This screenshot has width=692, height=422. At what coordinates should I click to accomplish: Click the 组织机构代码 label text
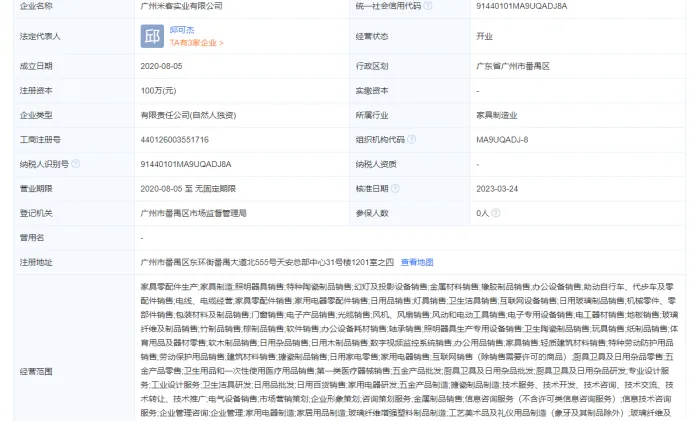click(380, 139)
